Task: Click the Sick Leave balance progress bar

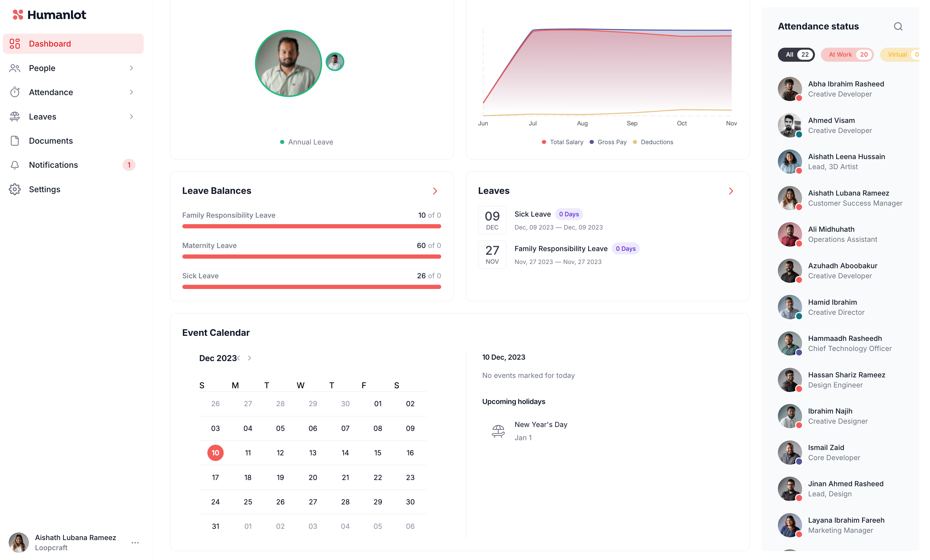Action: (311, 287)
